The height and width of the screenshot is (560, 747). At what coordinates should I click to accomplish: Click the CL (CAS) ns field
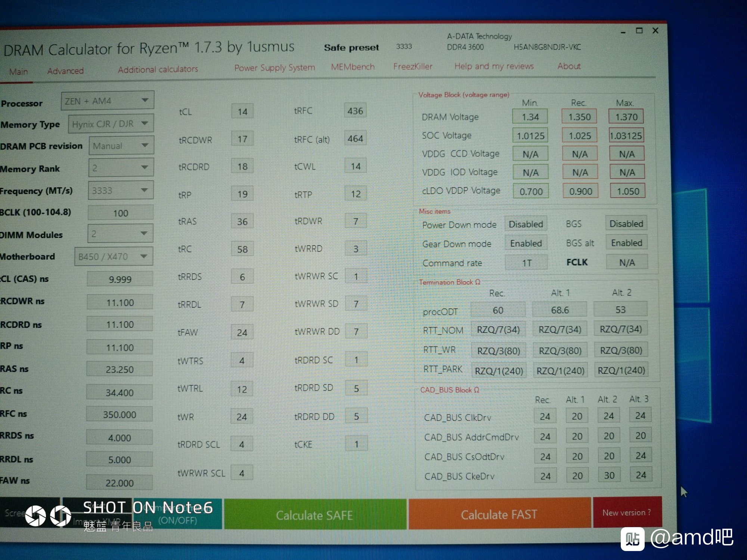(x=120, y=279)
